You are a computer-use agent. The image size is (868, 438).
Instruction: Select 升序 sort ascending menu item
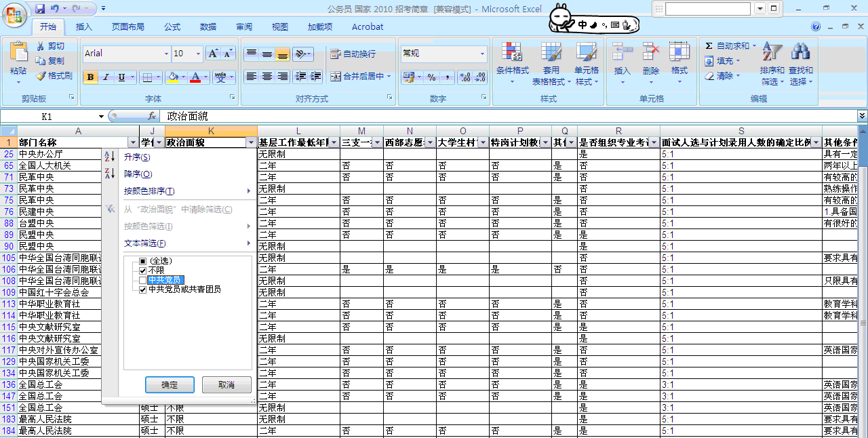pos(137,157)
